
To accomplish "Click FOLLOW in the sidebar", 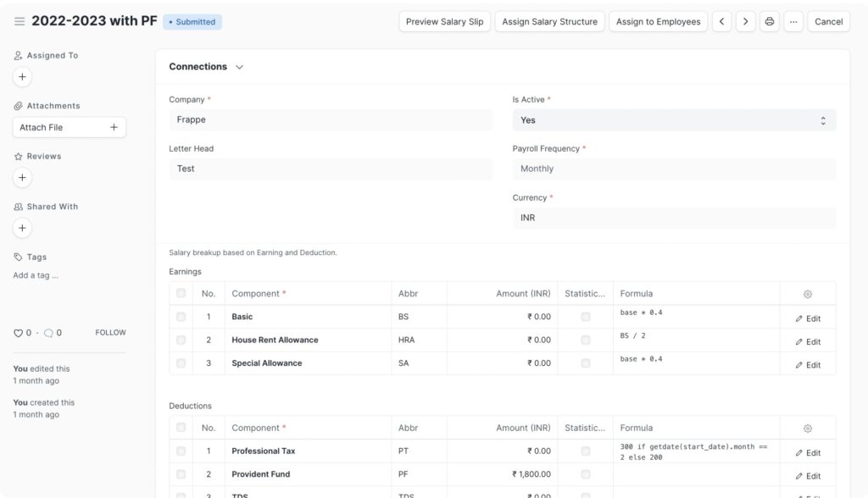I will pos(110,333).
